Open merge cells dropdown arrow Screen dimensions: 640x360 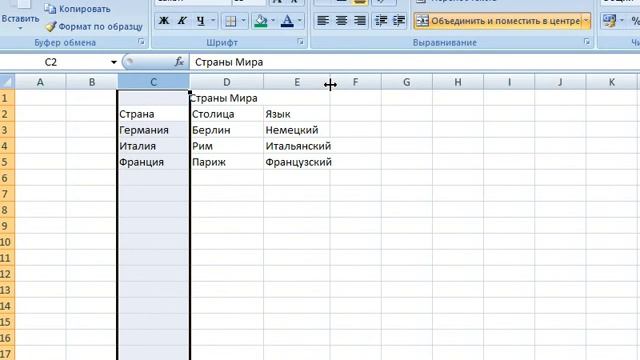[x=587, y=21]
